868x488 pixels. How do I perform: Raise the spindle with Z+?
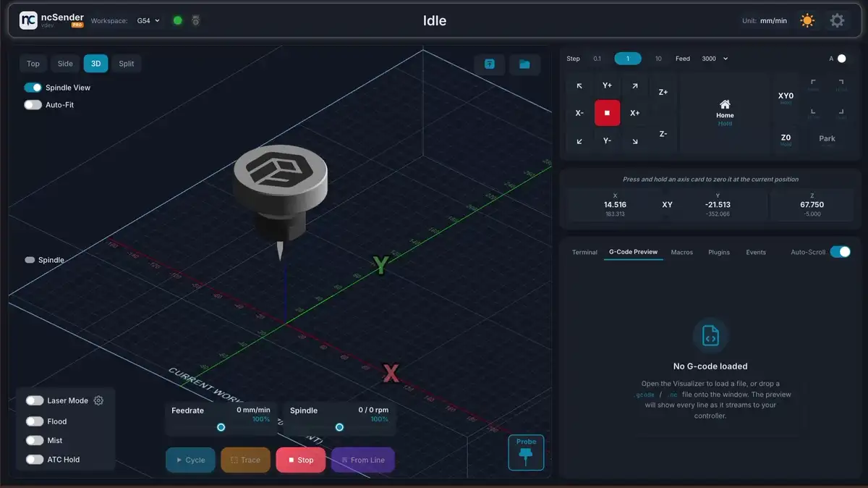point(663,93)
